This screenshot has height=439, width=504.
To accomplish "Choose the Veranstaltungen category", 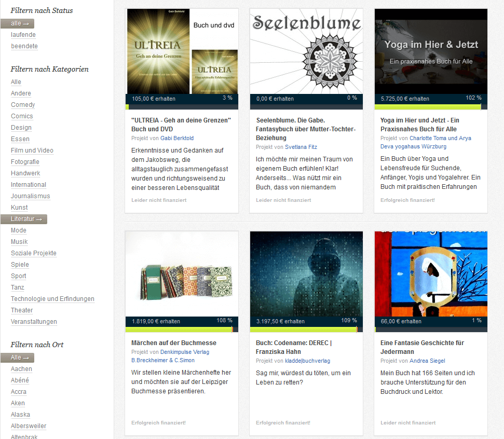I will click(x=34, y=322).
